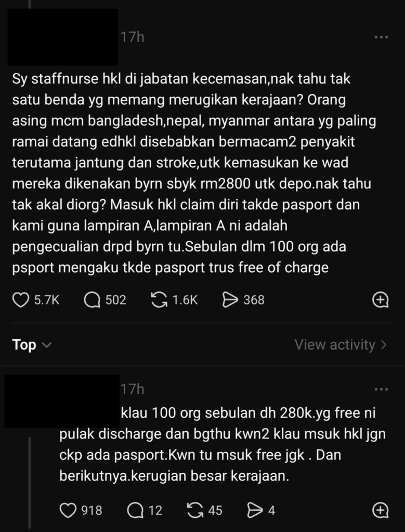405x532 pixels.
Task: Tap the add-to-feed icon on main post
Action: pyautogui.click(x=381, y=300)
